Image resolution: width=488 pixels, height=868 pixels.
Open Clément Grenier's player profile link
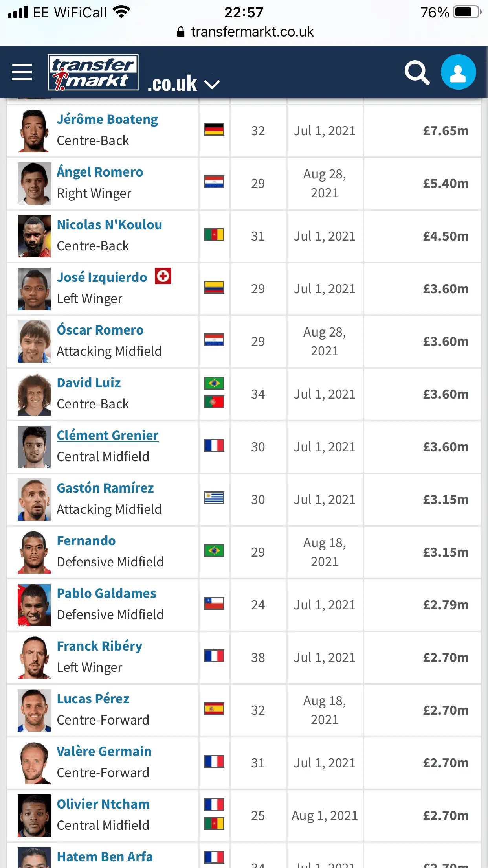(x=108, y=435)
